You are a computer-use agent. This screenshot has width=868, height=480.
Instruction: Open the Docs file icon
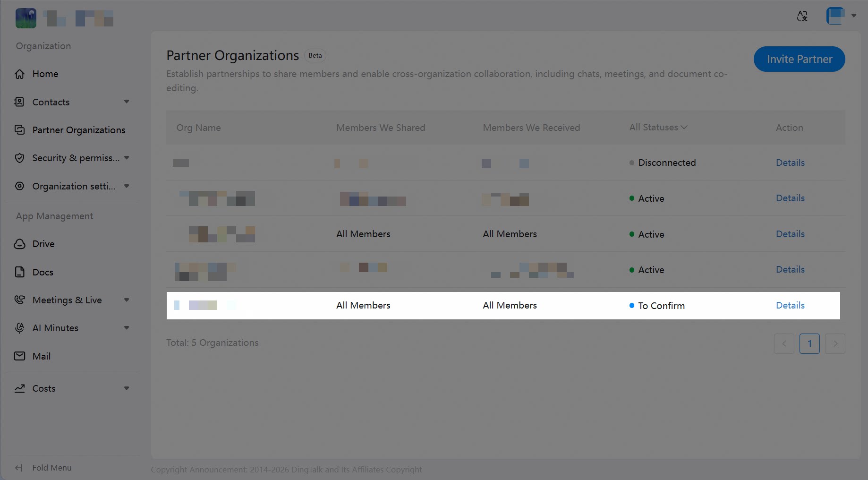[19, 272]
